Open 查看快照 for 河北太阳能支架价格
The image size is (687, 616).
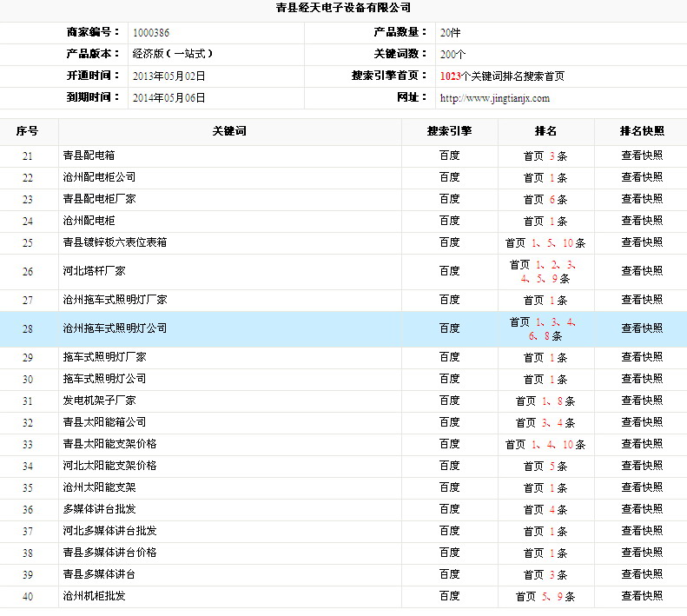pyautogui.click(x=642, y=466)
